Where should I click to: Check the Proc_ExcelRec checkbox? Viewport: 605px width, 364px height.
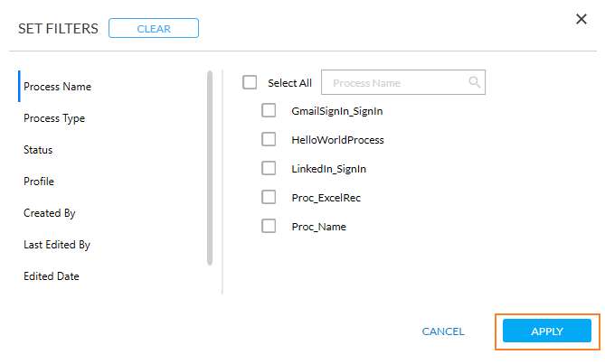click(x=269, y=197)
